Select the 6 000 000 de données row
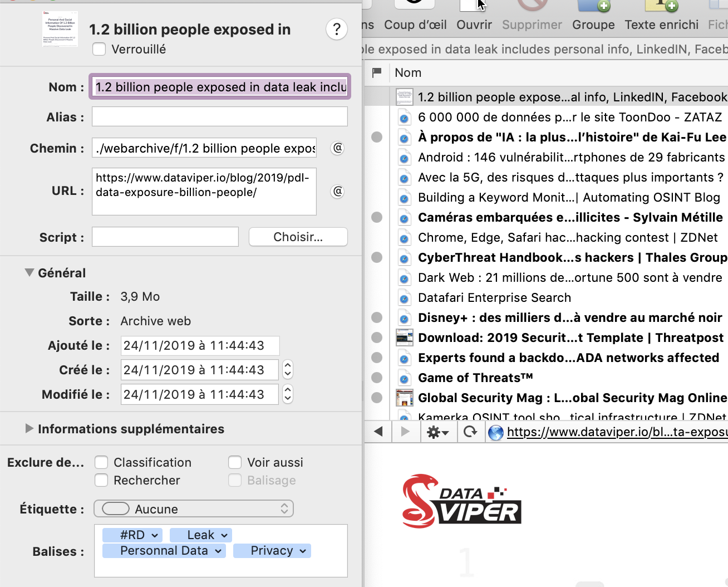Viewport: 728px width, 587px height. tap(546, 117)
